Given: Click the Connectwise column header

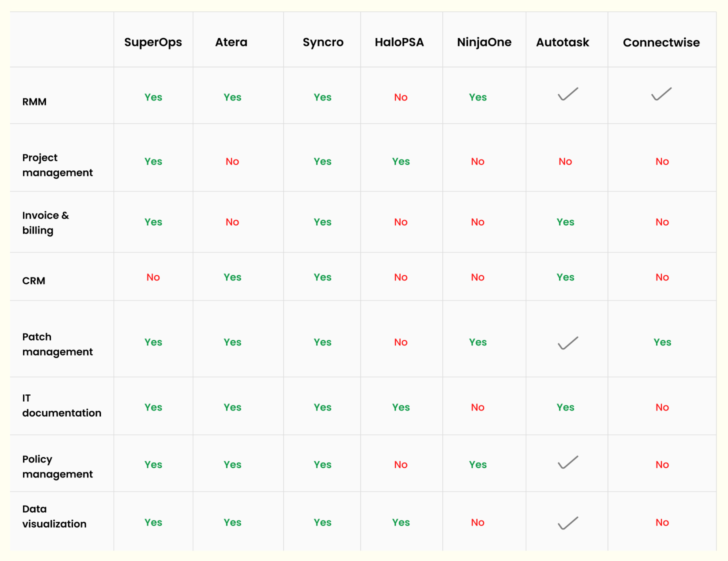Looking at the screenshot, I should pyautogui.click(x=661, y=42).
